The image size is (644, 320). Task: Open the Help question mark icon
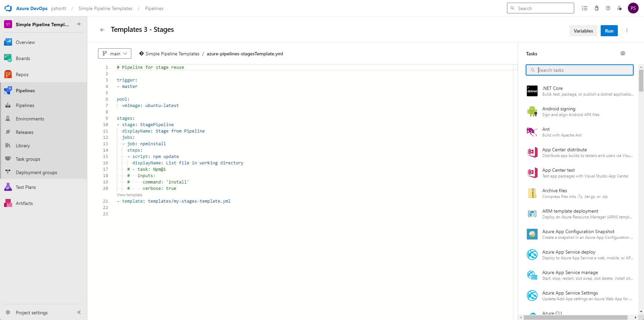tap(608, 8)
